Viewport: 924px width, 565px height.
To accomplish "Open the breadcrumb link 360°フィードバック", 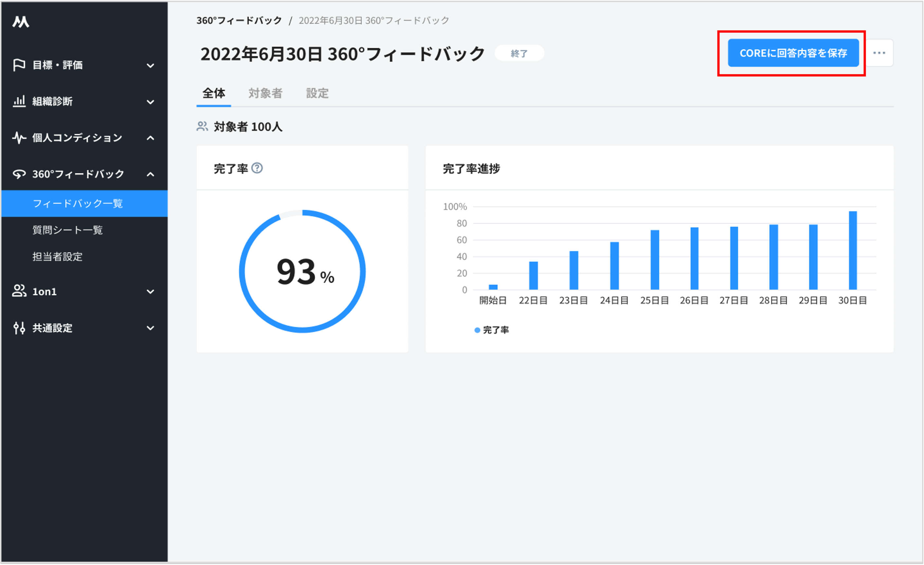I will point(239,21).
